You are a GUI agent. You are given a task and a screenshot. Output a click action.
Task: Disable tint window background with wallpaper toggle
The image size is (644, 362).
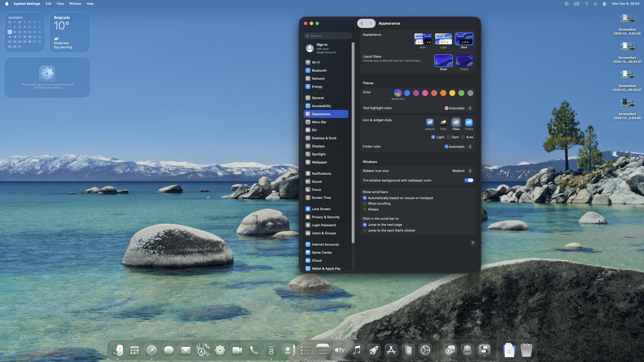click(469, 180)
